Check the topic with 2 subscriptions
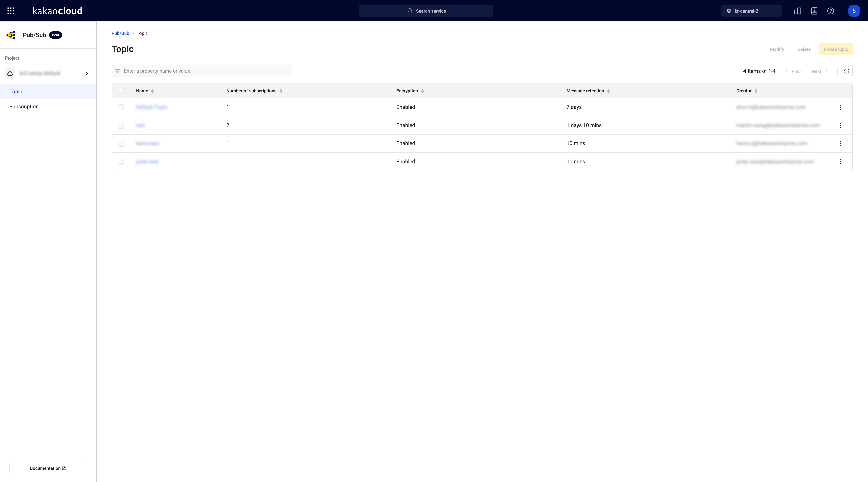Viewport: 868px width, 482px height. [121, 125]
